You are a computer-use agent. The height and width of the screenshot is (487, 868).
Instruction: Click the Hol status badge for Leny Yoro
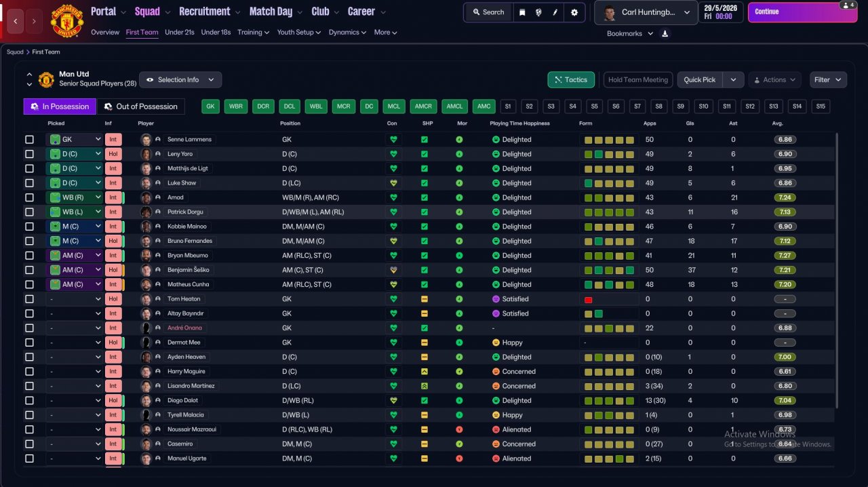point(113,154)
